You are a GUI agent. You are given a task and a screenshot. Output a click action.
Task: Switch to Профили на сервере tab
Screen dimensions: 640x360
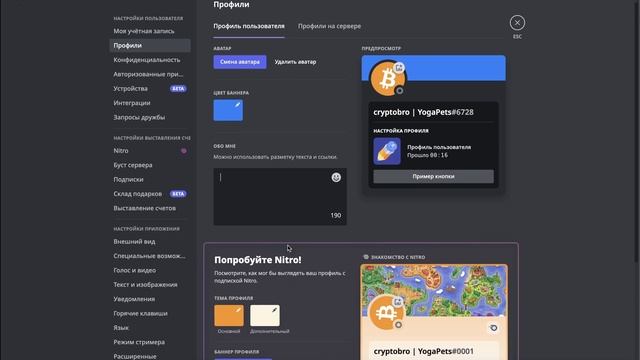pyautogui.click(x=329, y=26)
